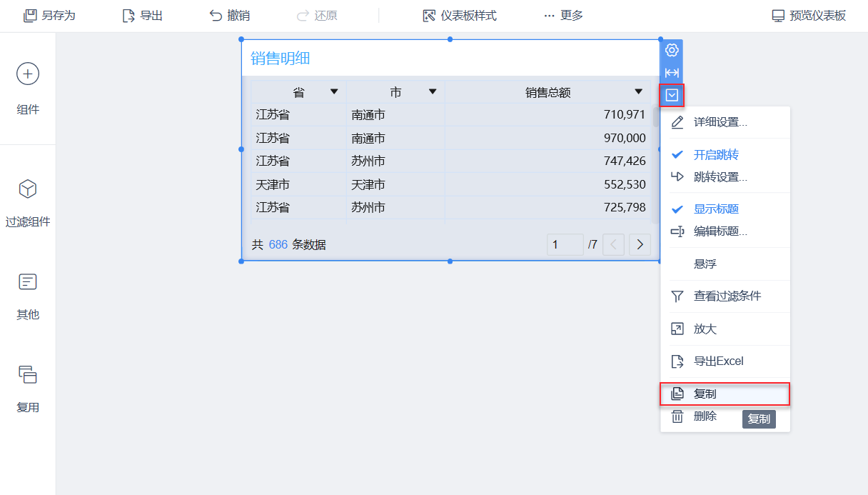
Task: Click the component's gear settings icon
Action: point(672,50)
